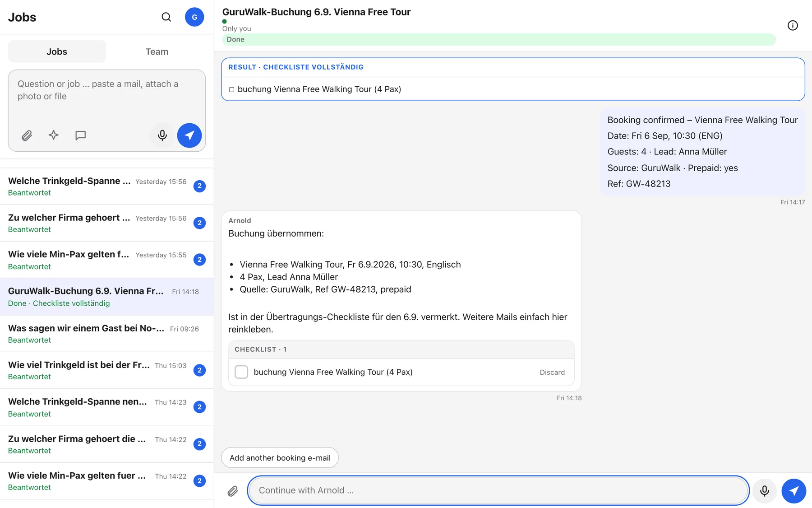
Task: Open the user avatar G menu
Action: [x=194, y=17]
